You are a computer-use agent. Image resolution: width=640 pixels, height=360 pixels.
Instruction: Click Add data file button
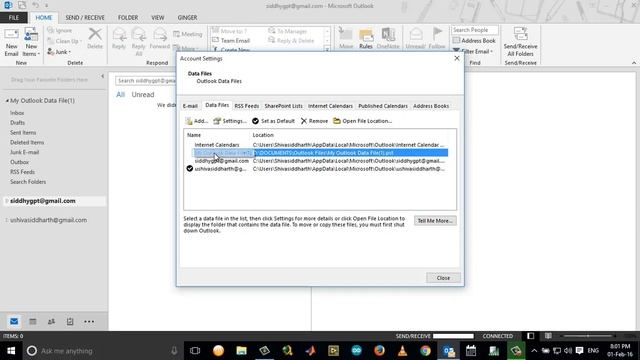click(x=197, y=121)
